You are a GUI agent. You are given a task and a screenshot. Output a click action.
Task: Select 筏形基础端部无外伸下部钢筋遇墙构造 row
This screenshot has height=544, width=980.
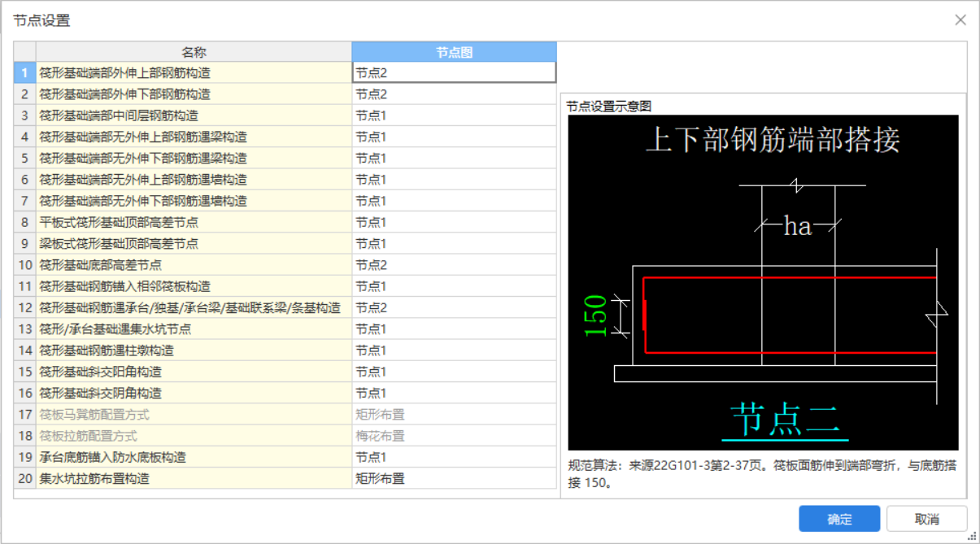pyautogui.click(x=194, y=201)
